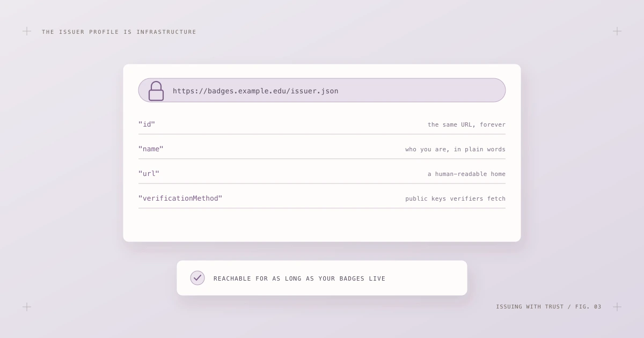The width and height of the screenshot is (644, 338).
Task: Click 'a human-readable home' description
Action: [466, 174]
